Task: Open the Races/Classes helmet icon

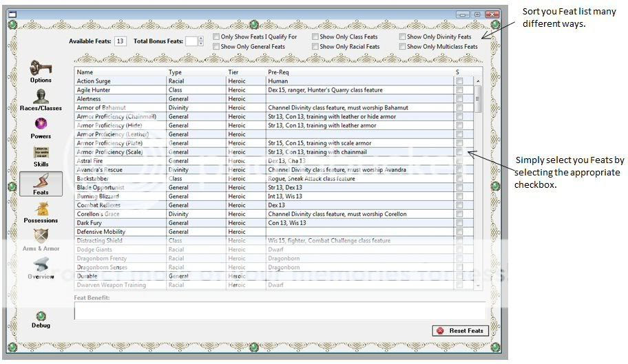Action: 41,96
